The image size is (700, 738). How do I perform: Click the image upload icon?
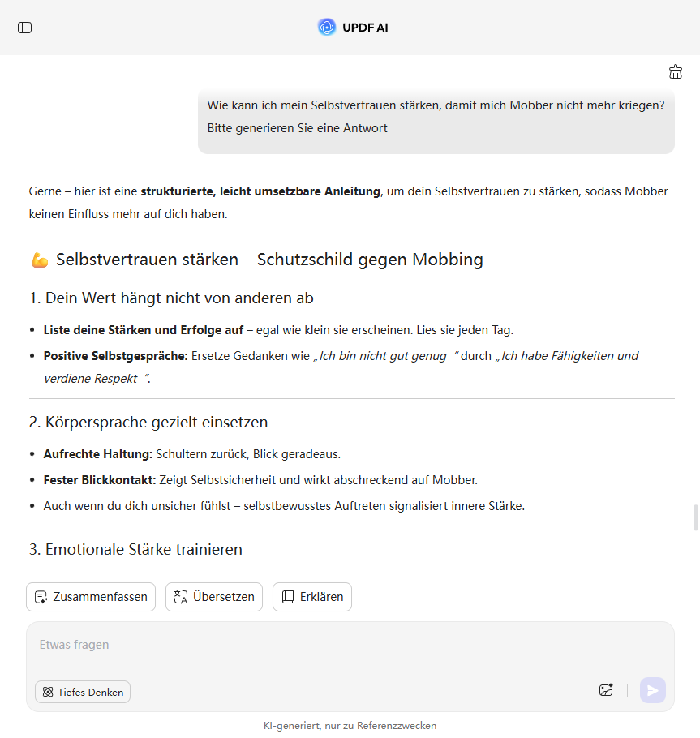point(606,690)
